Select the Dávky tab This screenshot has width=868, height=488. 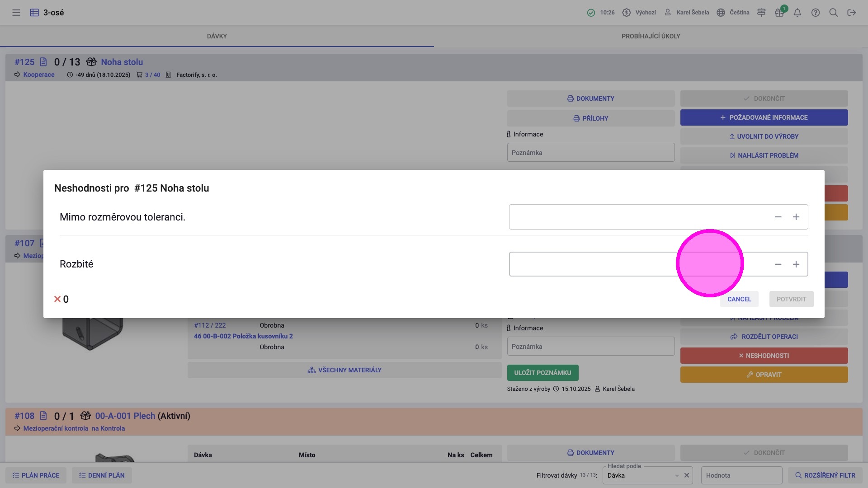tap(217, 36)
